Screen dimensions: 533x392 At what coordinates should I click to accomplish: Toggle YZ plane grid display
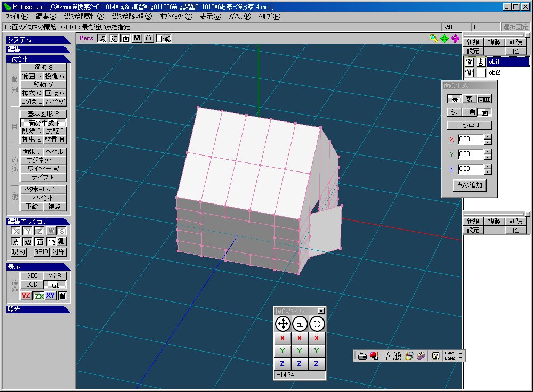click(x=26, y=296)
